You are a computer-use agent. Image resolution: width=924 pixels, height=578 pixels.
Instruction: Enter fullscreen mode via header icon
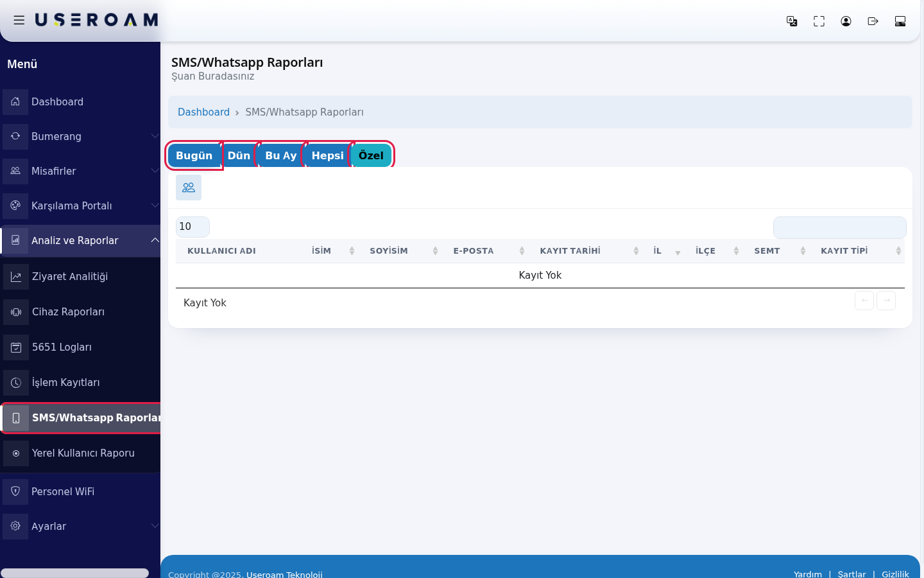(x=819, y=21)
